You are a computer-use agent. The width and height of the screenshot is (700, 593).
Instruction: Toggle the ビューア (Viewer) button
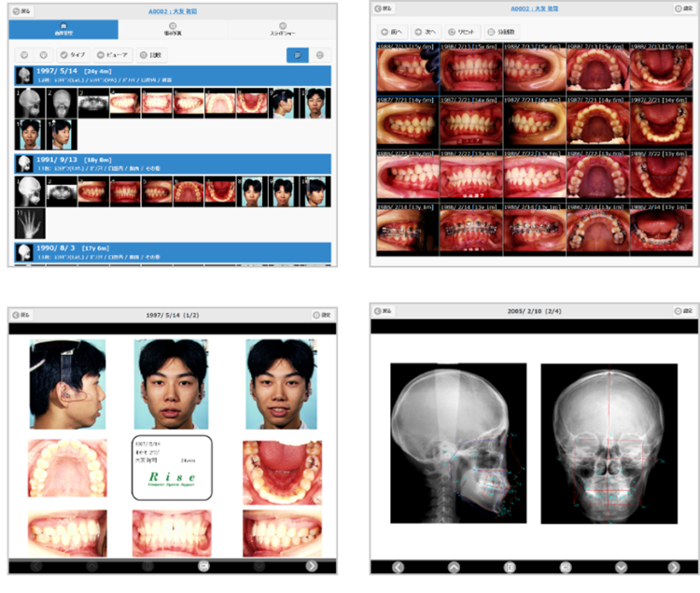(x=114, y=56)
